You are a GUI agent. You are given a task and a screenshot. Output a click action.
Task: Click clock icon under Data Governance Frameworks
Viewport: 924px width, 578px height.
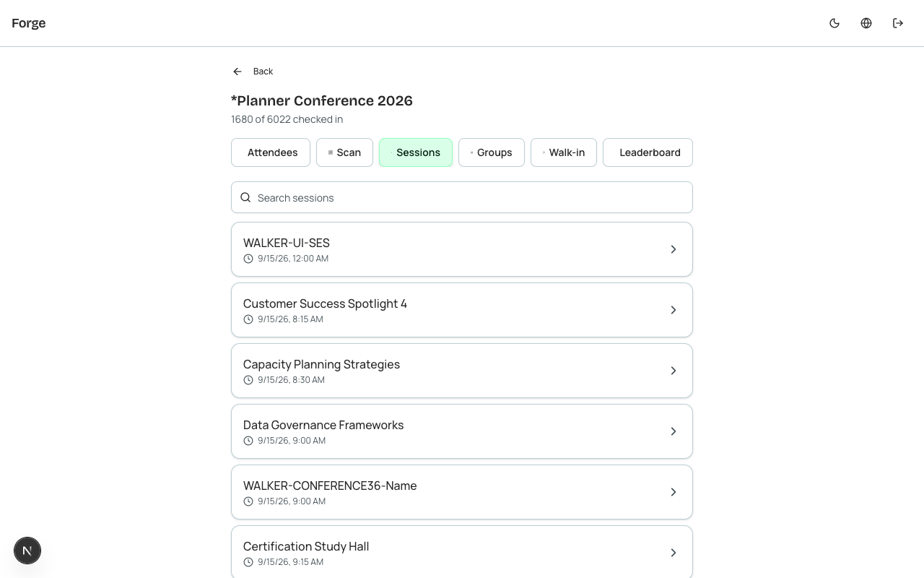point(248,441)
